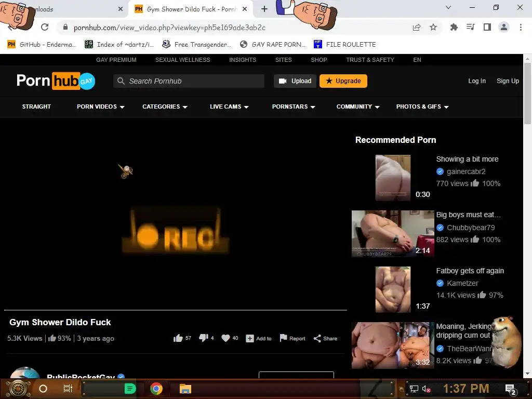Open the tab search chevron in the title bar

point(448,7)
